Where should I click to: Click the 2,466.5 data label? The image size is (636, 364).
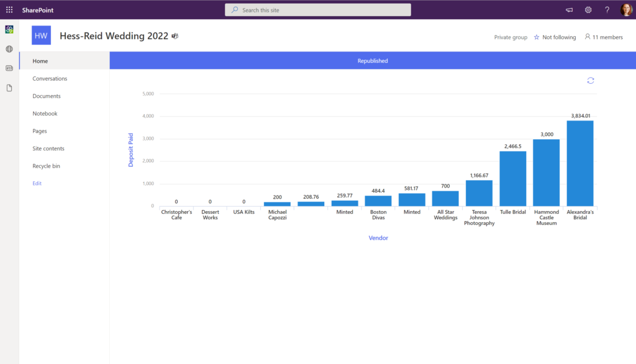(512, 146)
